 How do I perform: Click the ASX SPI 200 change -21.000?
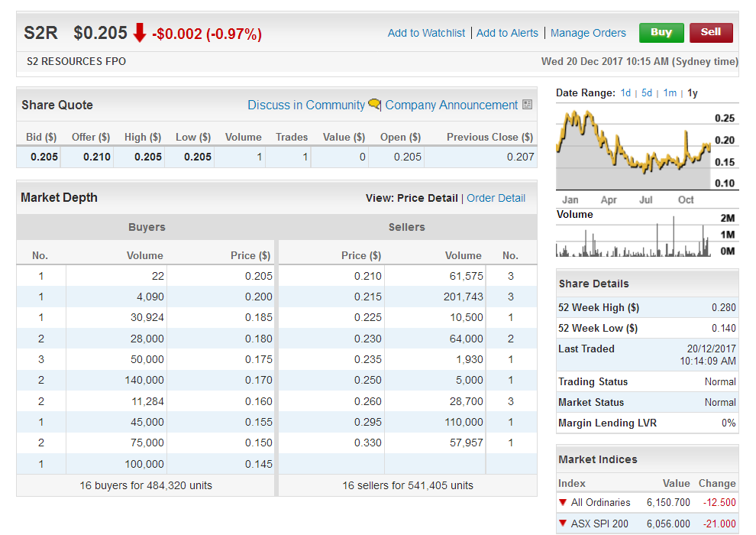[x=719, y=524]
